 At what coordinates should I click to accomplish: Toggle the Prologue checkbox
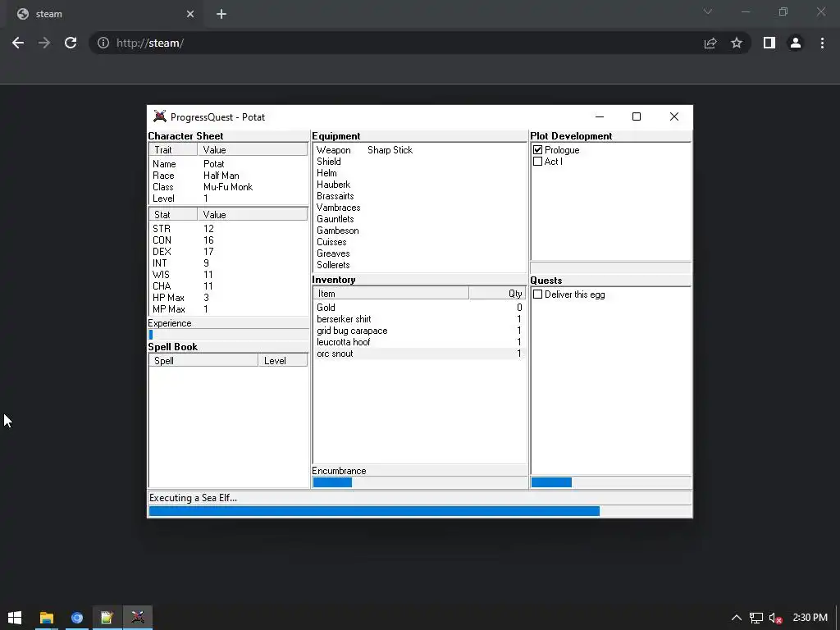coord(538,150)
